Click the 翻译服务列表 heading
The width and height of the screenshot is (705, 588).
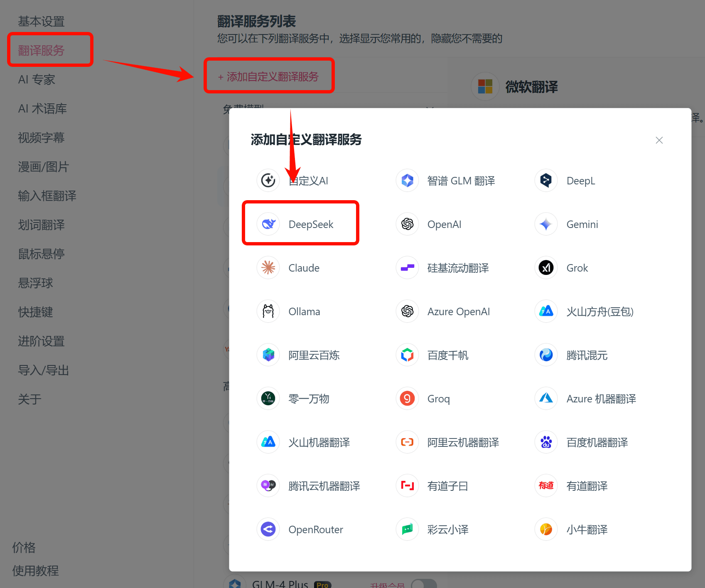[256, 21]
